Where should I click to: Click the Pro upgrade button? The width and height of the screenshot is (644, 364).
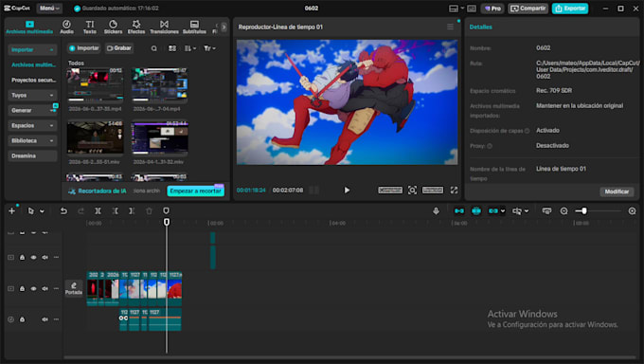pyautogui.click(x=492, y=9)
